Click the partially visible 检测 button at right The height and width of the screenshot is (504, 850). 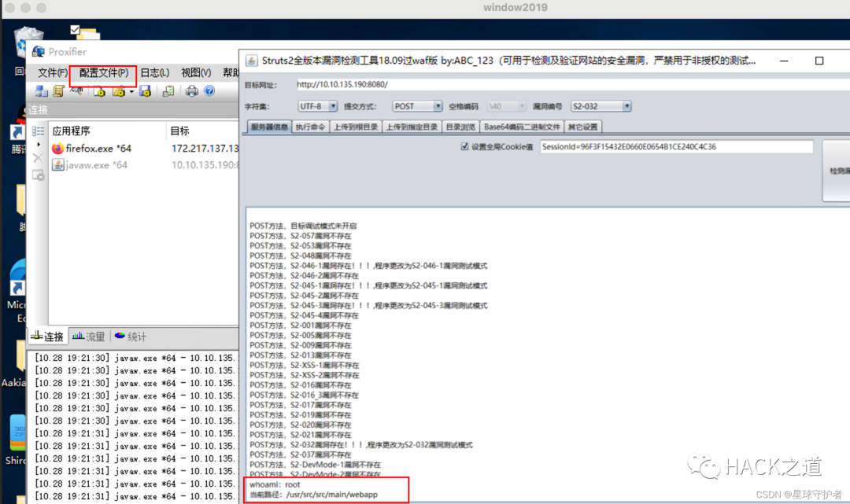tap(837, 171)
